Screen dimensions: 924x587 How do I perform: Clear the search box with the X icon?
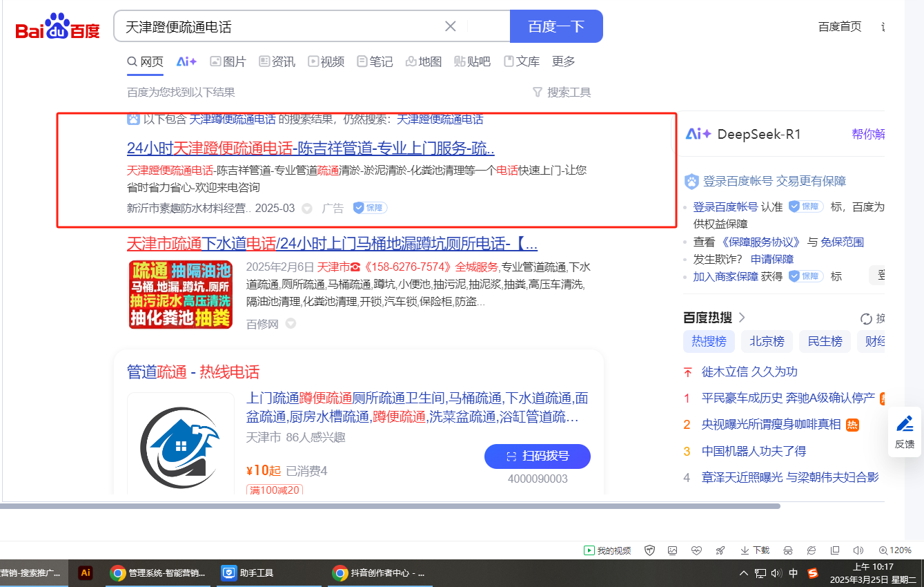[451, 26]
